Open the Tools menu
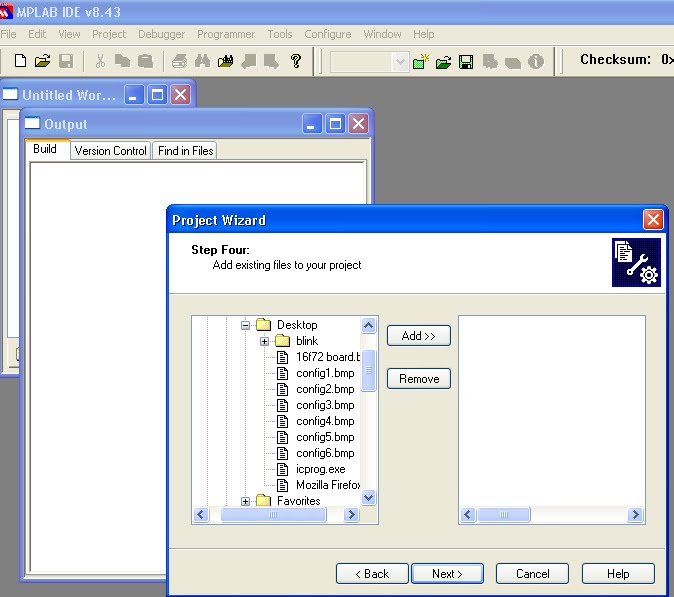 tap(280, 34)
